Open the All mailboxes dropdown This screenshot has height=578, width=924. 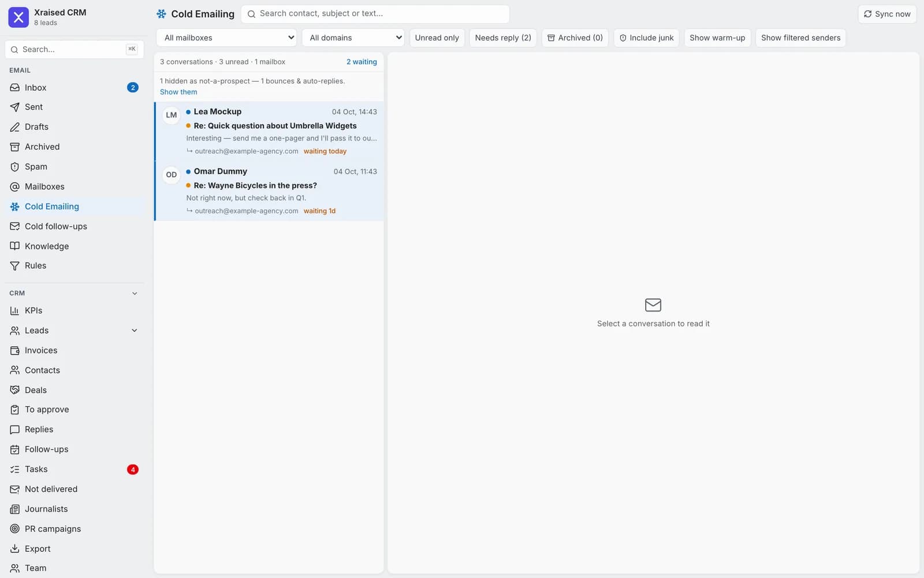click(x=226, y=38)
